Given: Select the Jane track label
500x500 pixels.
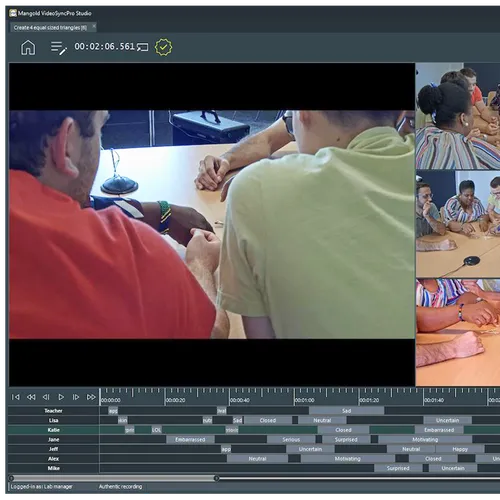Looking at the screenshot, I should point(53,439).
